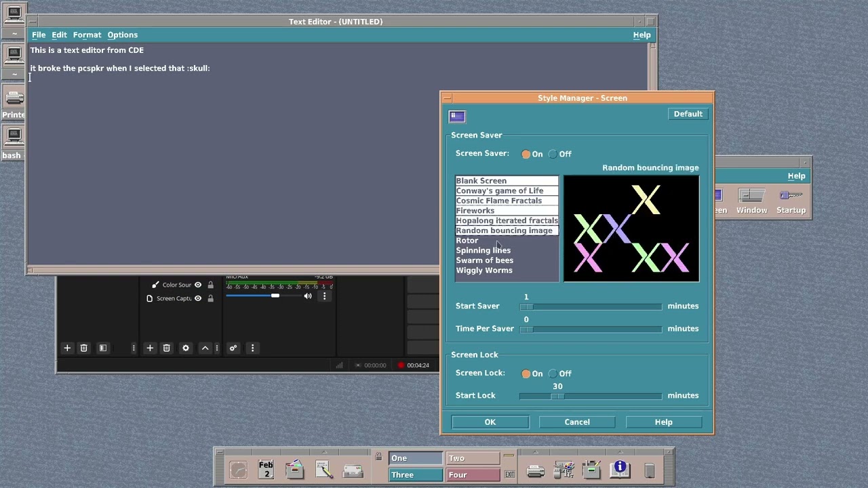Turn Screen Saver Off
The height and width of the screenshot is (488, 868).
560,154
